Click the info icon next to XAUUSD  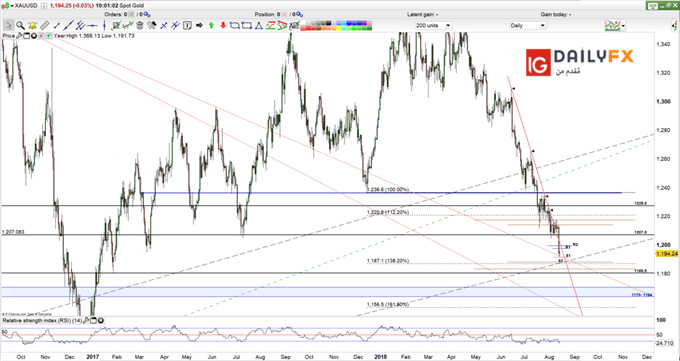43,6
